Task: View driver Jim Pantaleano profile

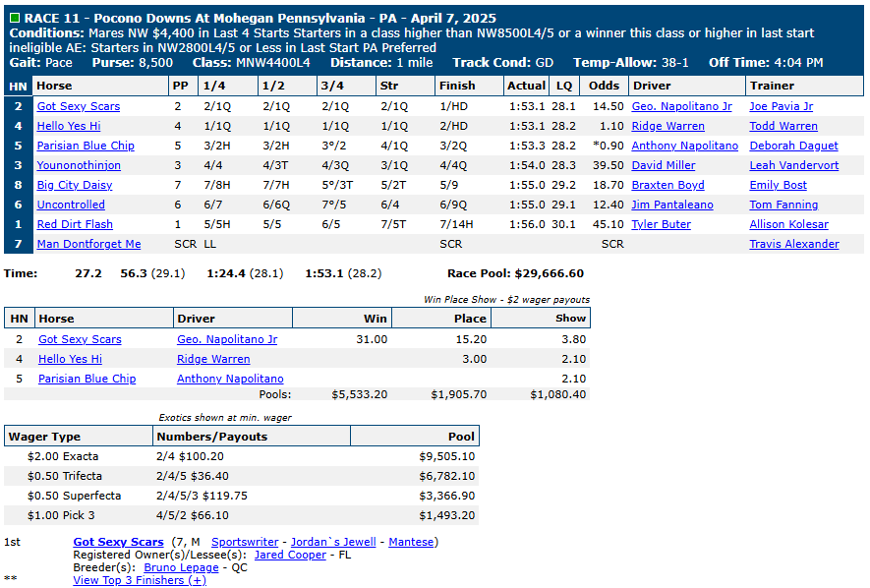Action: pos(672,205)
